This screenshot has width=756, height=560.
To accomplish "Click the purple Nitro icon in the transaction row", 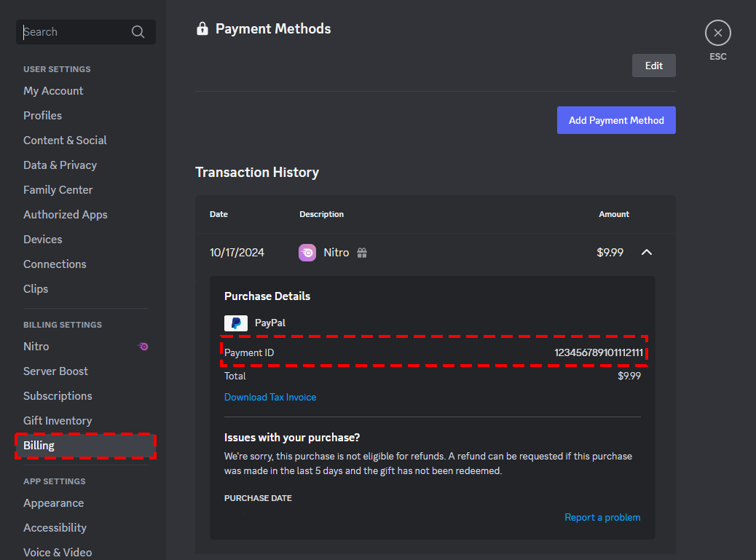I will click(307, 252).
